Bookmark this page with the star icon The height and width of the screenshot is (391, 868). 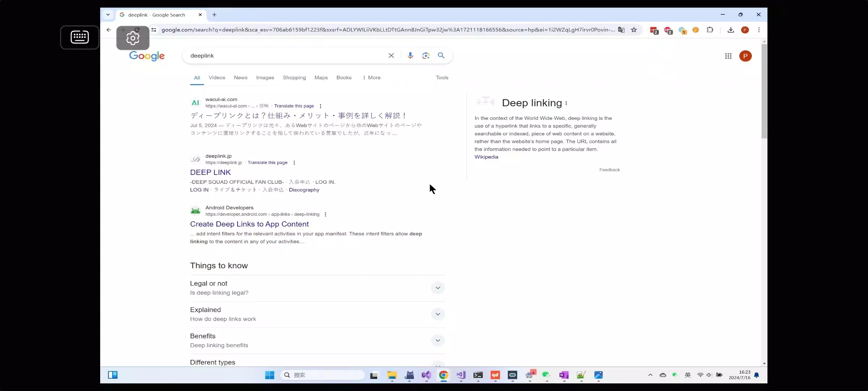point(634,30)
